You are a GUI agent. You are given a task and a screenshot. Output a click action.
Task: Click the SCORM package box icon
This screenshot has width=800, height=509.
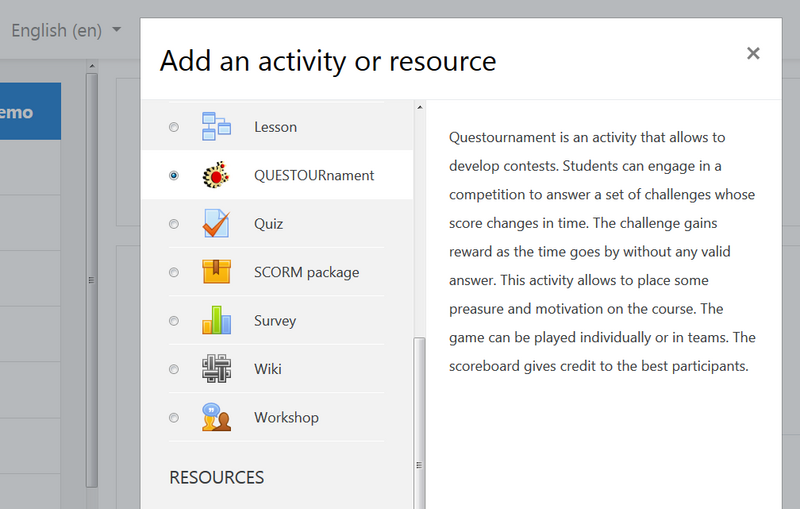click(x=216, y=272)
